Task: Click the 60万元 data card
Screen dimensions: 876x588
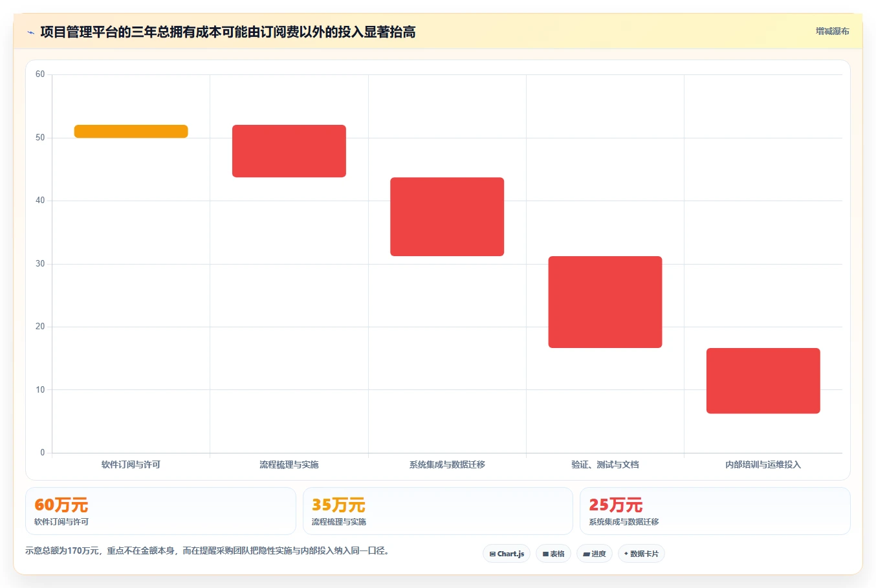Action: [x=160, y=511]
